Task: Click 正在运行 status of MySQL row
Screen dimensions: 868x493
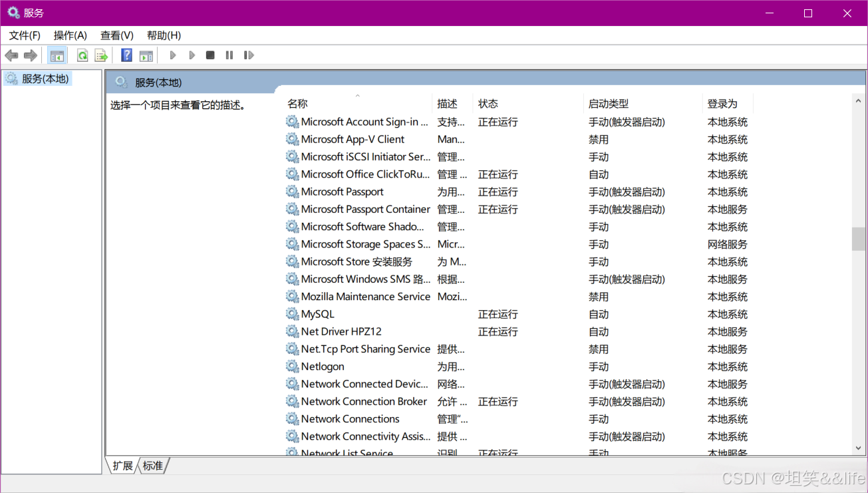Action: 498,314
